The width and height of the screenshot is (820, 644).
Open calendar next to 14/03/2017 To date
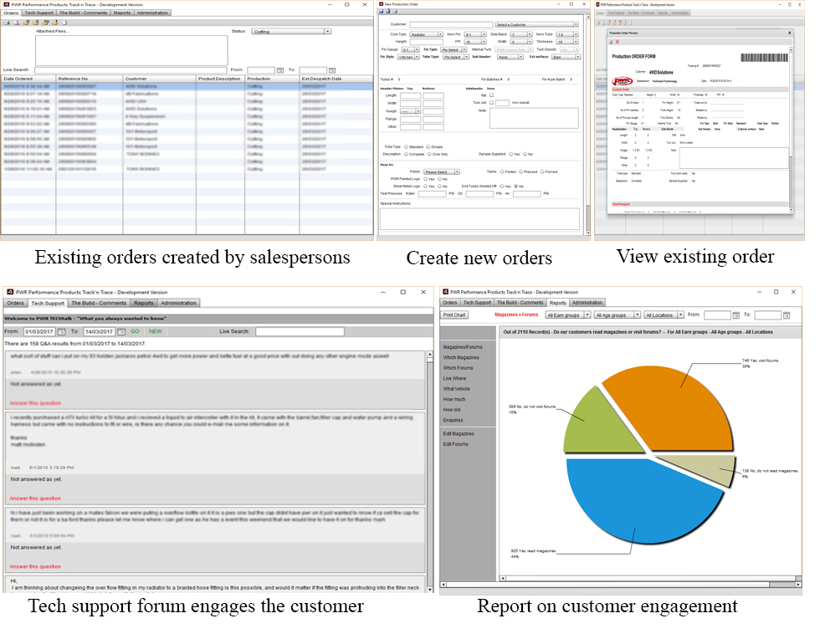pyautogui.click(x=121, y=332)
